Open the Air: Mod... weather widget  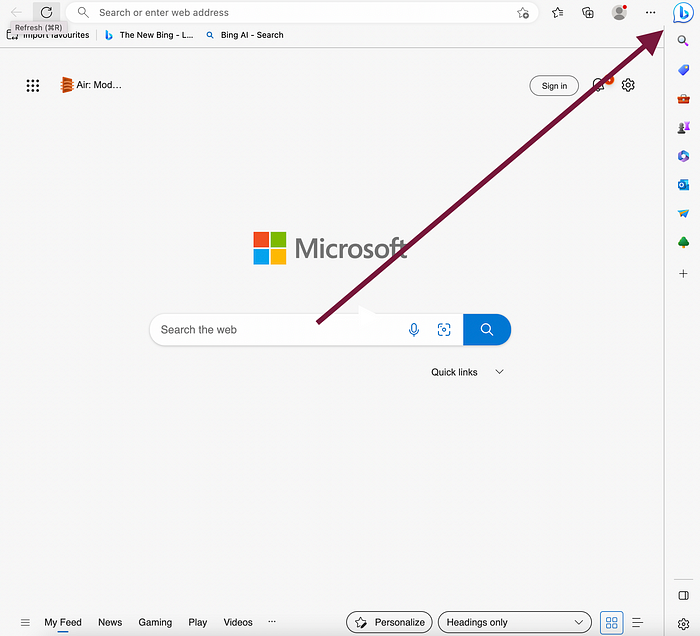[91, 85]
